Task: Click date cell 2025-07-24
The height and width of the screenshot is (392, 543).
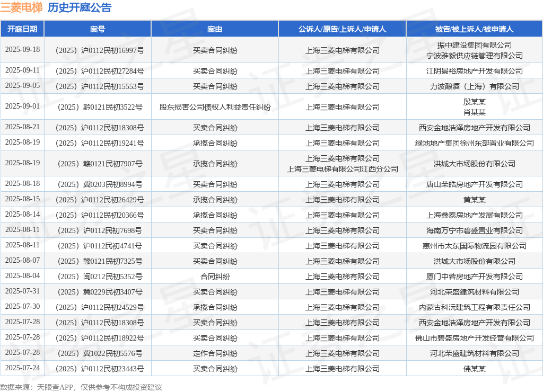Action: click(x=22, y=368)
